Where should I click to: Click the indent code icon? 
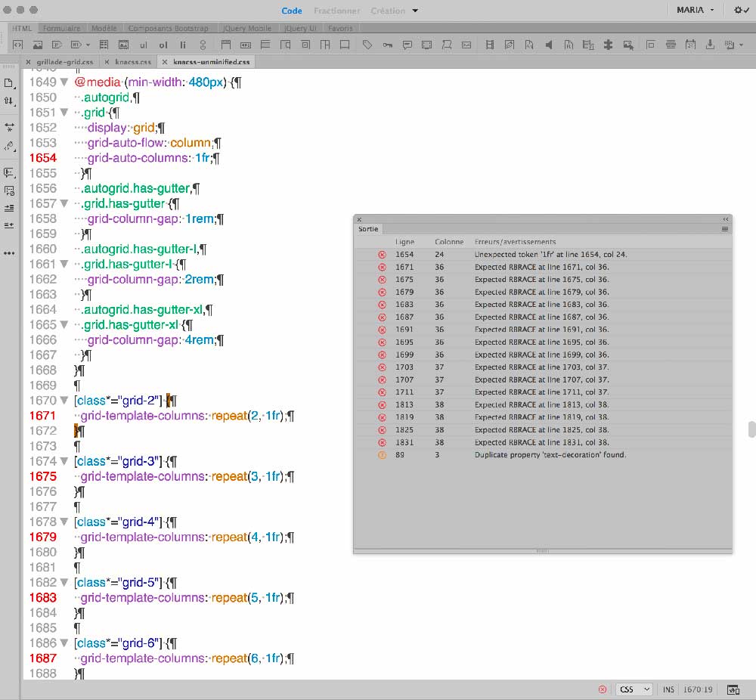pos(9,209)
